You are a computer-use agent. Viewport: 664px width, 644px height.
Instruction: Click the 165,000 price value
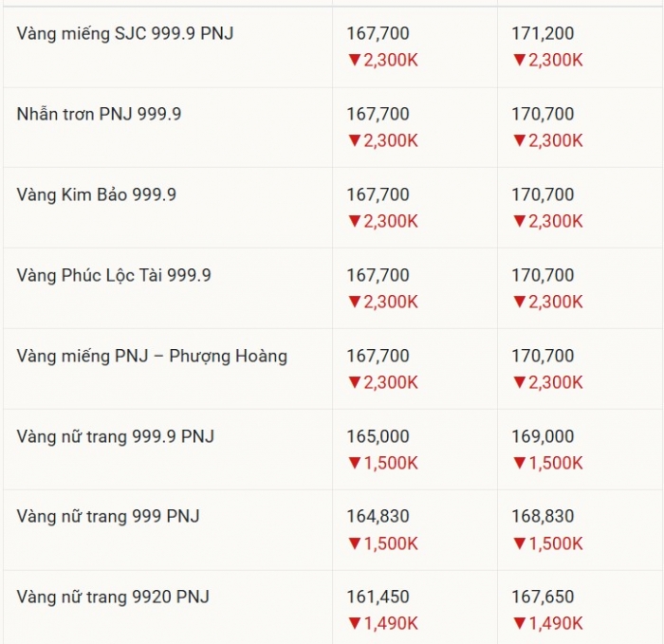click(378, 437)
